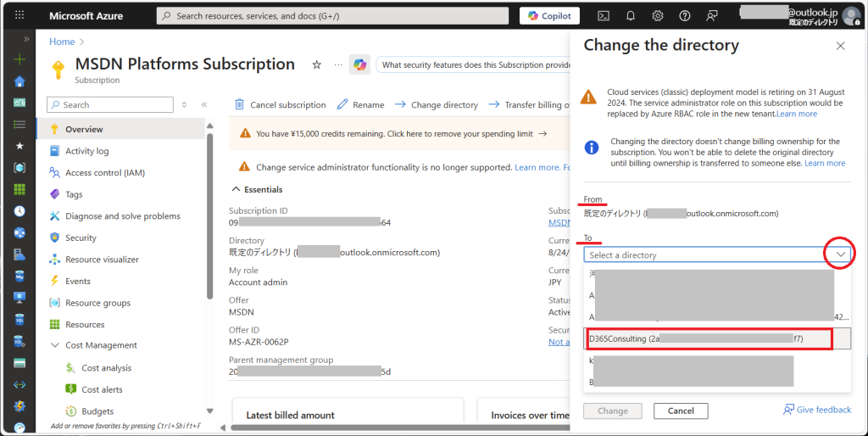868x436 pixels.
Task: Click the Give feedback link
Action: tap(817, 410)
